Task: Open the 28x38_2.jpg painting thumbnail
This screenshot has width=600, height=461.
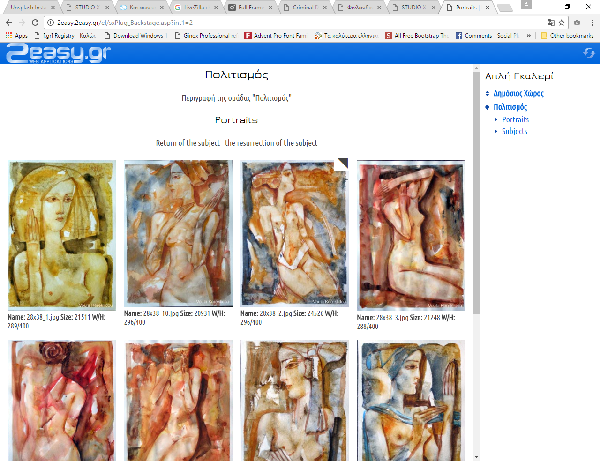Action: (x=295, y=233)
